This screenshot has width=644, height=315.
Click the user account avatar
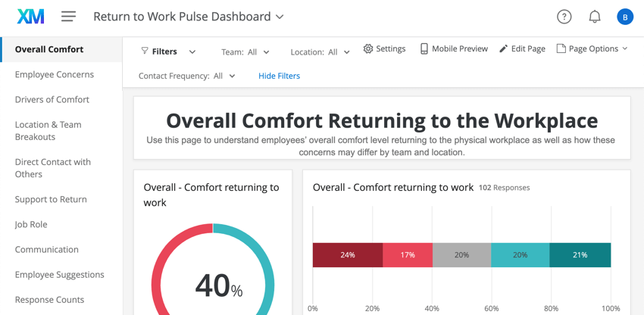624,17
